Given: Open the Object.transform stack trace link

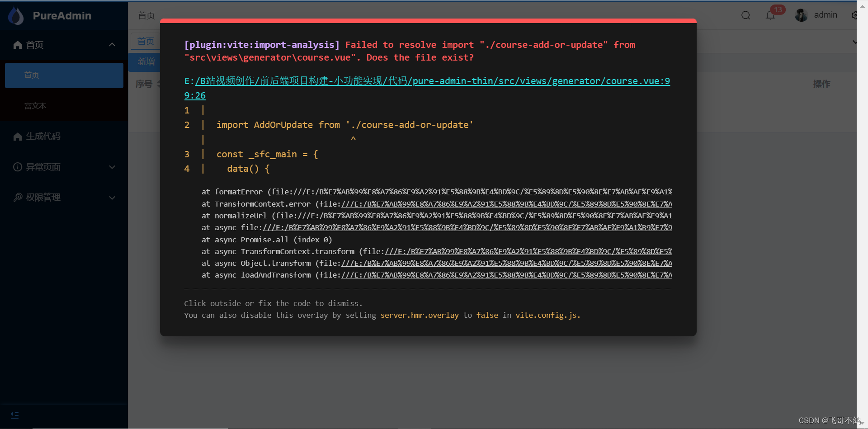Looking at the screenshot, I should point(507,264).
